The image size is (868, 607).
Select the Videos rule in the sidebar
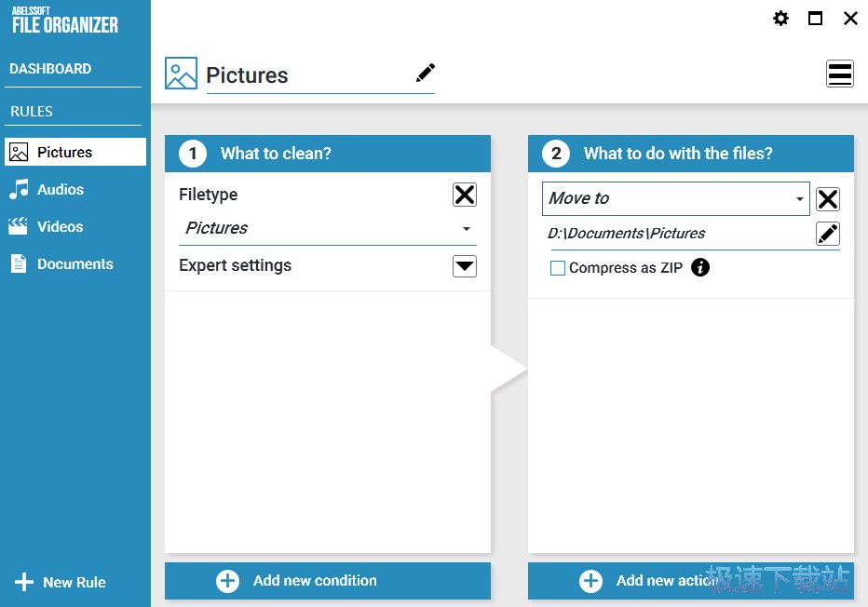coord(60,227)
